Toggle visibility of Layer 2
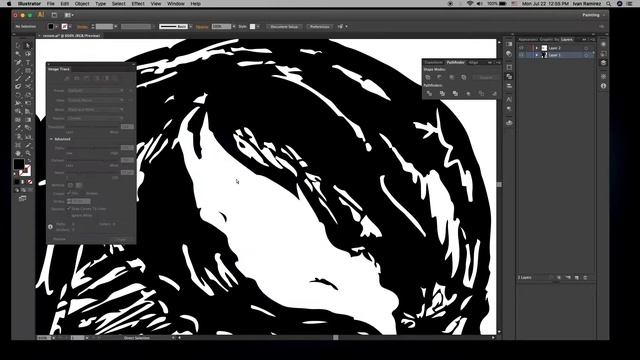The height and width of the screenshot is (360, 640). pyautogui.click(x=521, y=48)
